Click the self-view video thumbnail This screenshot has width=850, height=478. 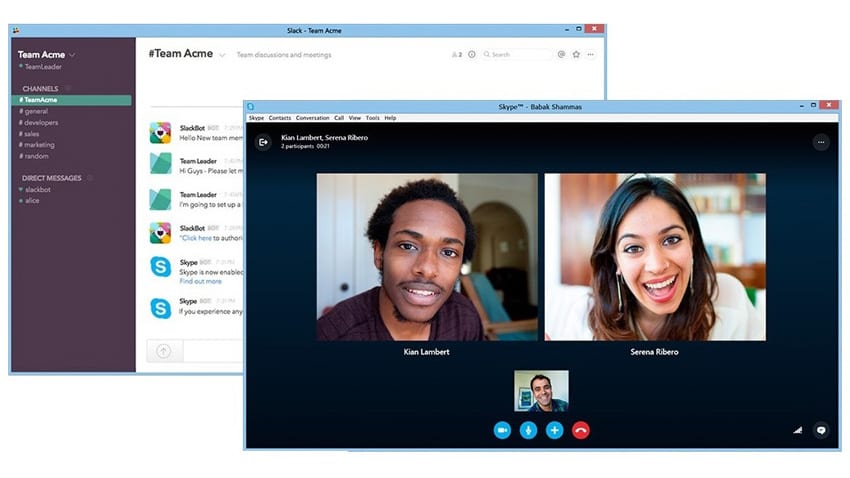[x=541, y=391]
